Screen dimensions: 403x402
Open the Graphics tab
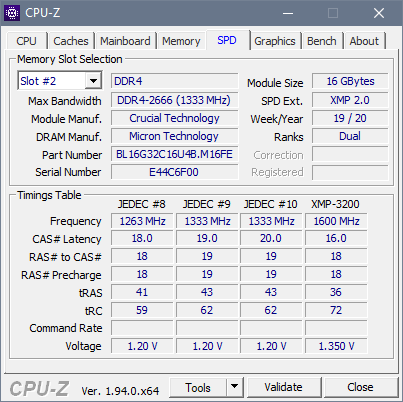coord(275,41)
